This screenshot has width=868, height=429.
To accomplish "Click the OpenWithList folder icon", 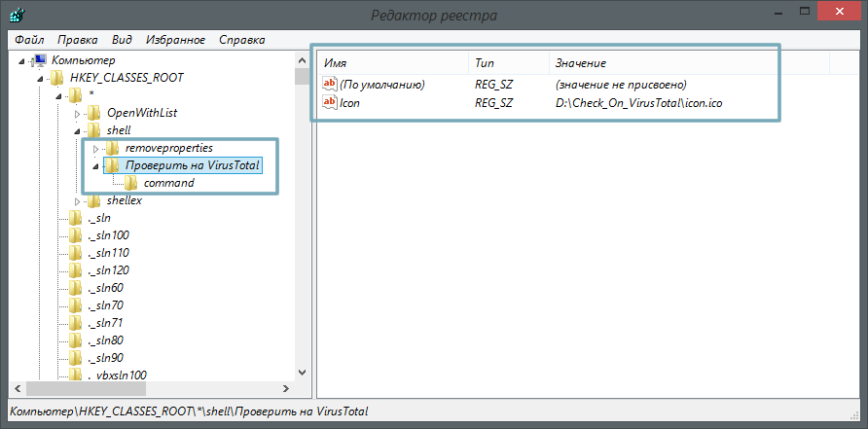I will coord(94,113).
